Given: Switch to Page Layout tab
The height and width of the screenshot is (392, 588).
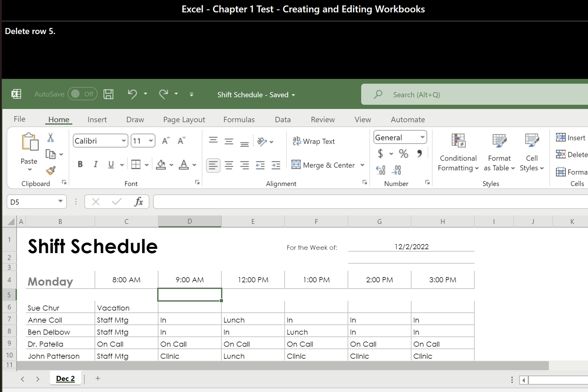Looking at the screenshot, I should pos(184,119).
